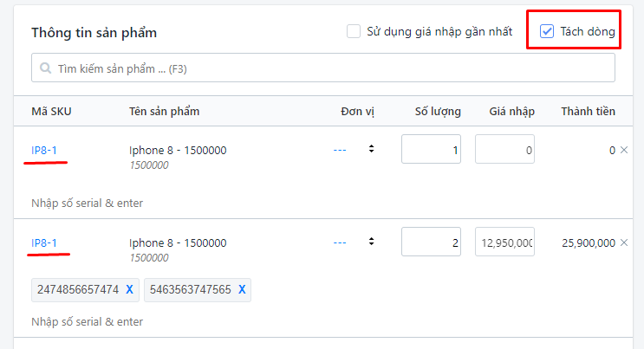The width and height of the screenshot is (644, 349).
Task: Click serial input under second product row
Action: click(87, 321)
